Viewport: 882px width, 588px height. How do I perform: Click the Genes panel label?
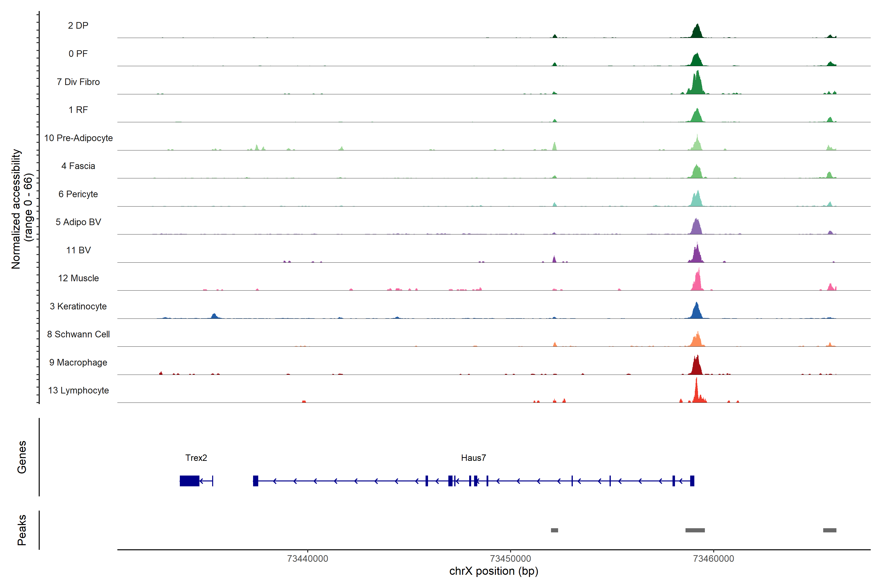click(x=22, y=457)
